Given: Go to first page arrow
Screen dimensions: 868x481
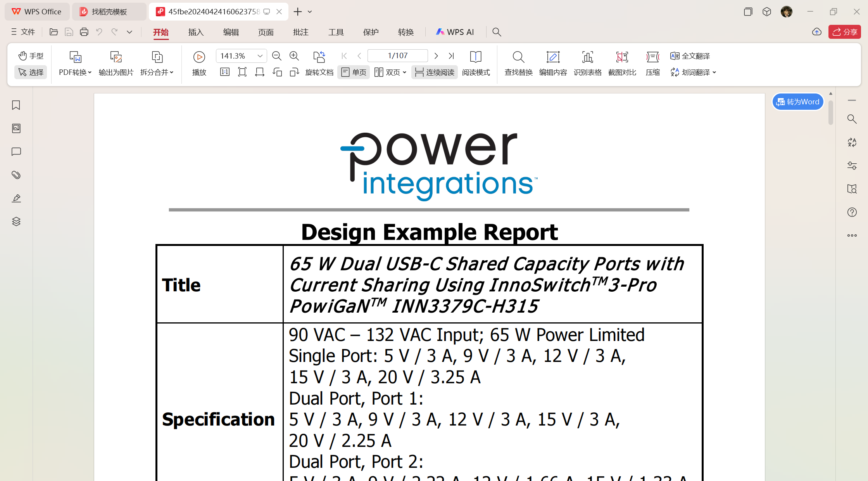Looking at the screenshot, I should (344, 56).
